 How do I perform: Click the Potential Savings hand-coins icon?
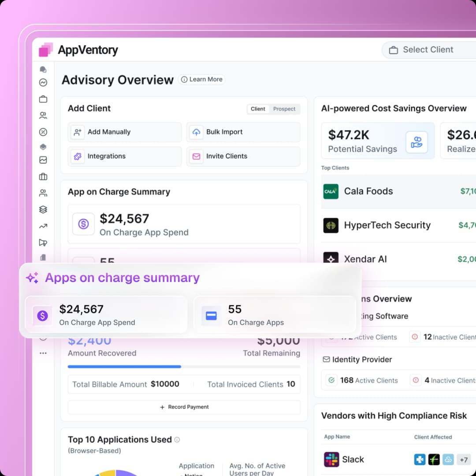click(x=416, y=142)
